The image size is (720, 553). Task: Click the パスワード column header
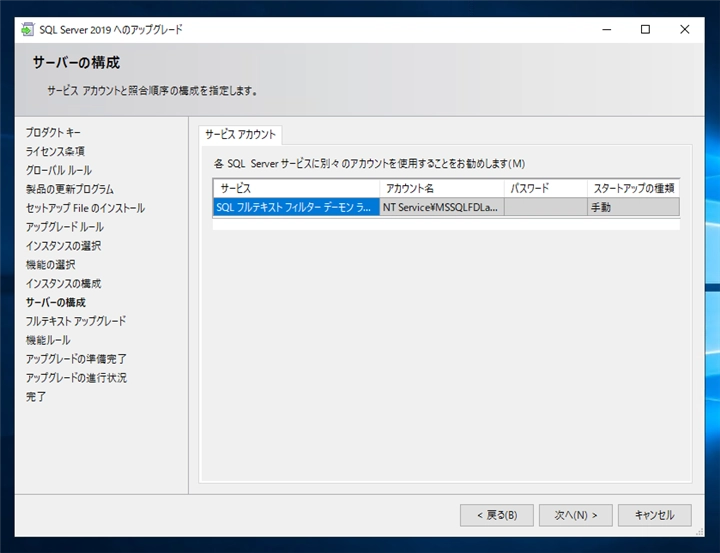point(546,188)
